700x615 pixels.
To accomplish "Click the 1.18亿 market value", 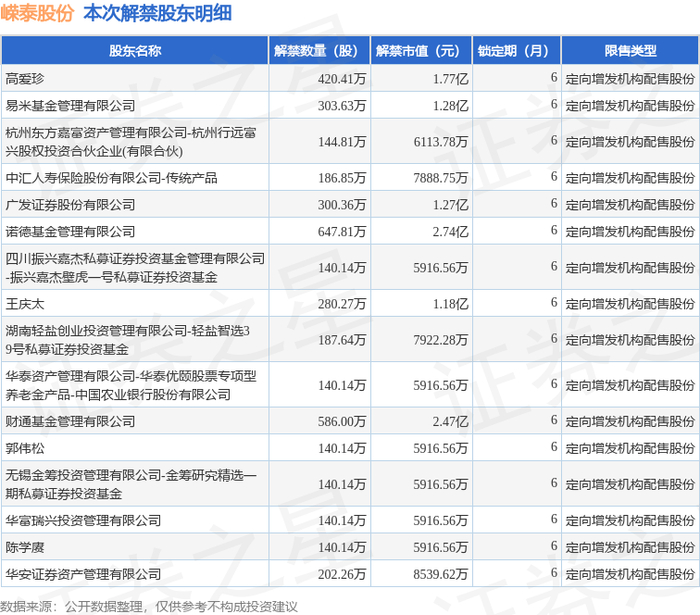I will [450, 304].
